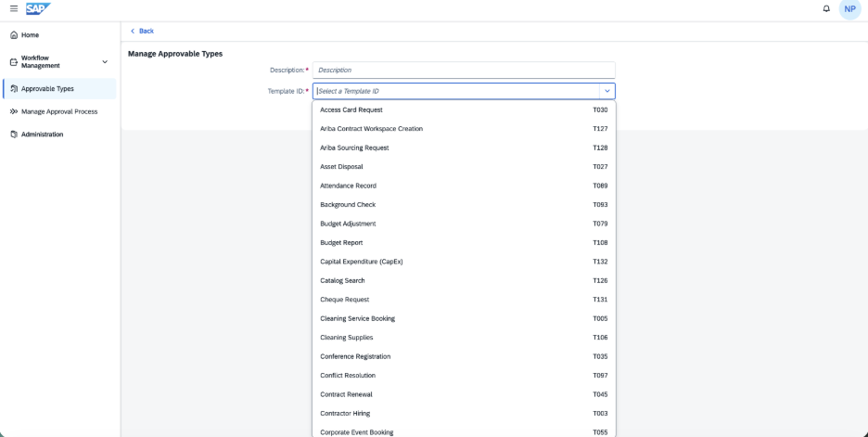
Task: Toggle the Template ID dropdown arrow
Action: click(x=607, y=91)
